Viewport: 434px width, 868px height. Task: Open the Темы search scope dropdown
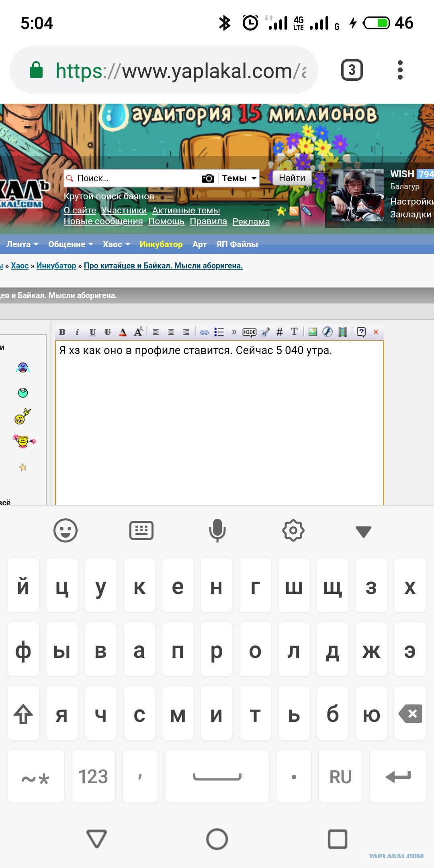pyautogui.click(x=239, y=178)
